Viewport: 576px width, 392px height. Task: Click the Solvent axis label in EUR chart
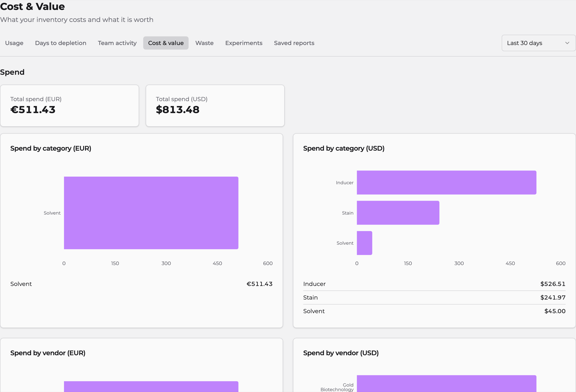tap(52, 213)
